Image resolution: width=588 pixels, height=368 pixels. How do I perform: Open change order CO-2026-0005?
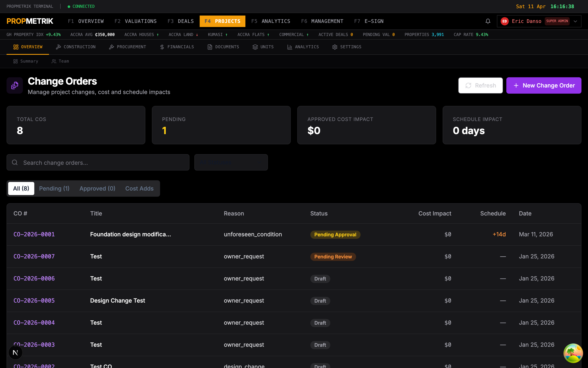pos(34,301)
